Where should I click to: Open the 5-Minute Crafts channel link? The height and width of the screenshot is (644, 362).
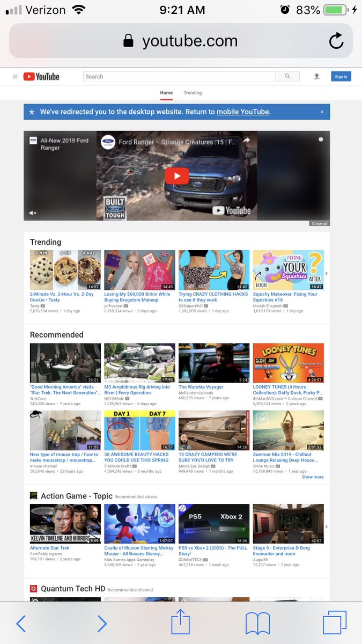click(x=118, y=466)
